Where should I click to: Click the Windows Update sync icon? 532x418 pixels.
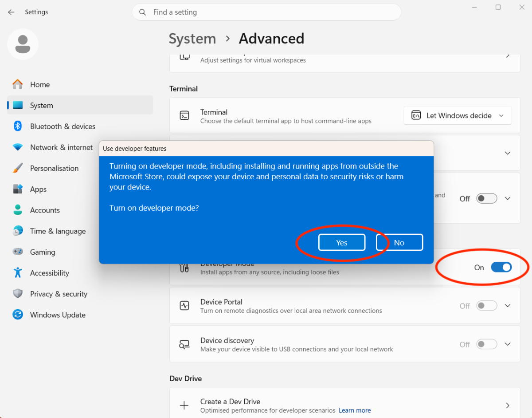[18, 315]
